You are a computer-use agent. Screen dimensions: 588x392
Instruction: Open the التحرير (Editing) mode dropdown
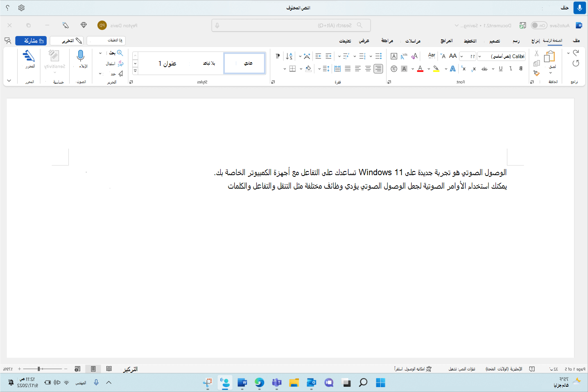coord(67,41)
